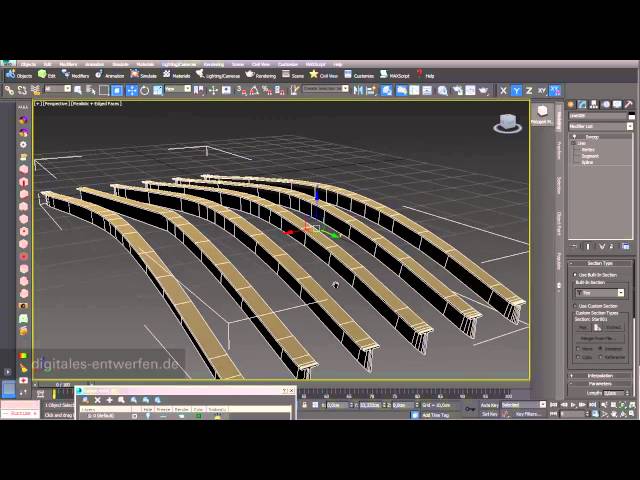Select the Segment sub-object level
This screenshot has width=640, height=480.
tap(590, 156)
